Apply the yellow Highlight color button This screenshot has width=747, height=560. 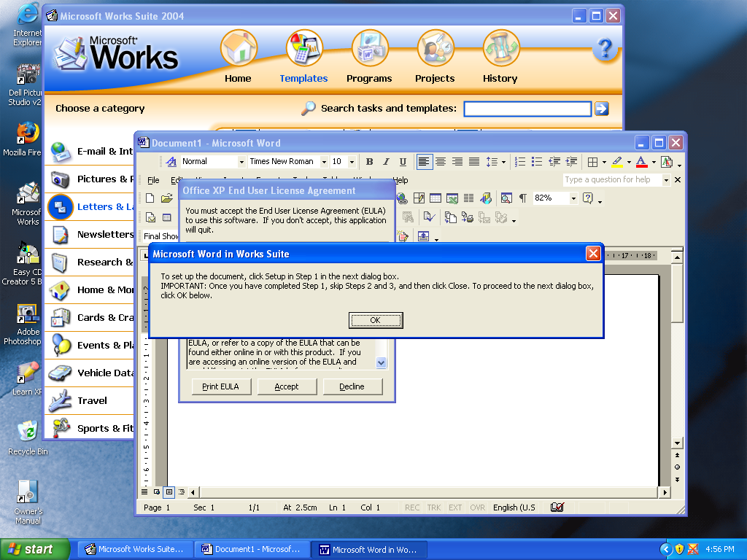click(x=617, y=162)
